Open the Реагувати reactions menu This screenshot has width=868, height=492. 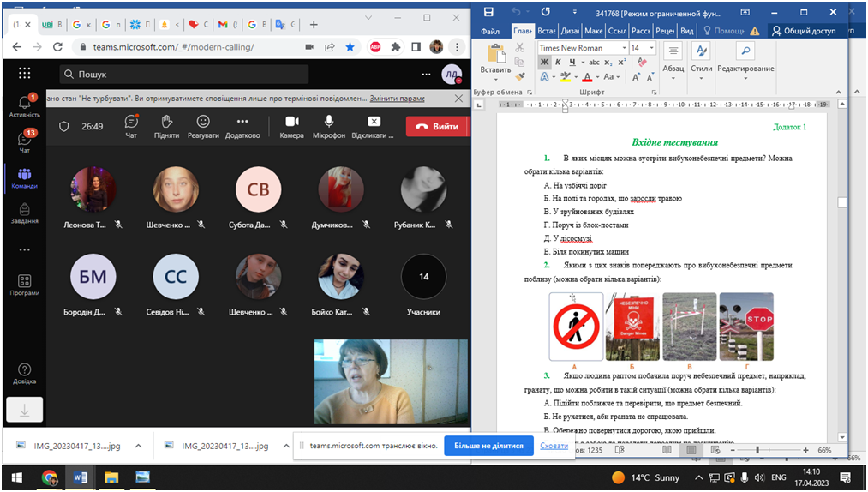click(x=203, y=126)
